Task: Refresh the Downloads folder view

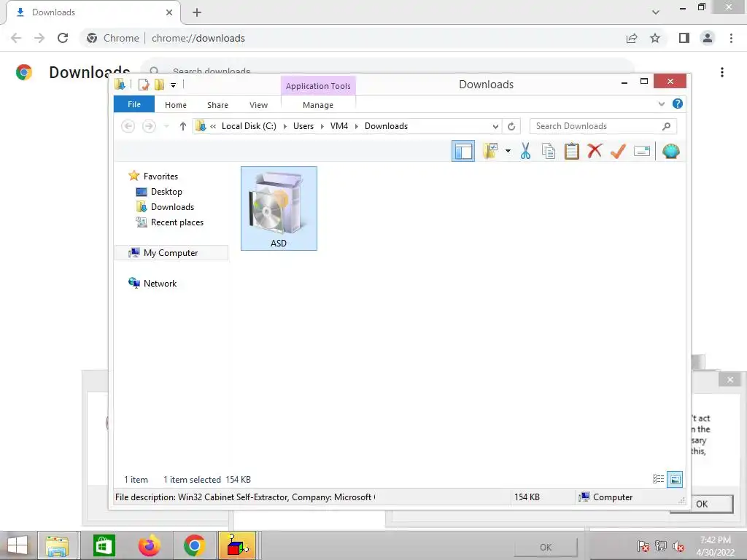Action: [x=511, y=126]
